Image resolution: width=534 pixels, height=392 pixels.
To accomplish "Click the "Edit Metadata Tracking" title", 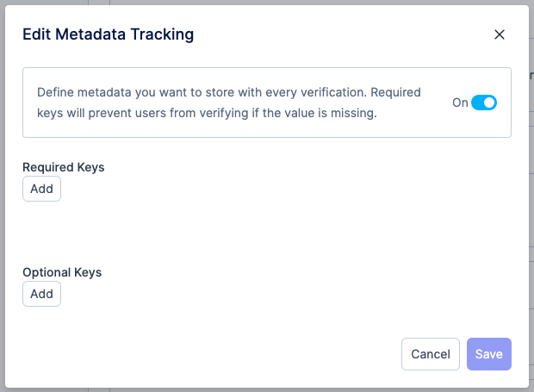I will [x=109, y=34].
